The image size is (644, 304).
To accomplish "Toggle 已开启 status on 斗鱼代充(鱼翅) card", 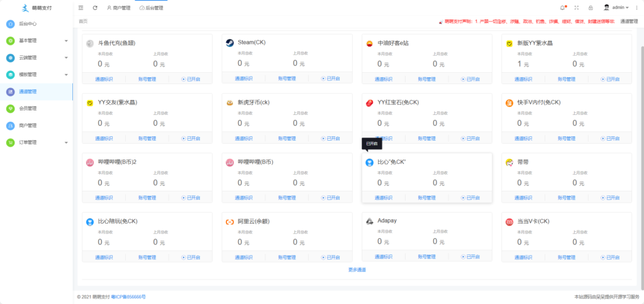I will 191,79.
